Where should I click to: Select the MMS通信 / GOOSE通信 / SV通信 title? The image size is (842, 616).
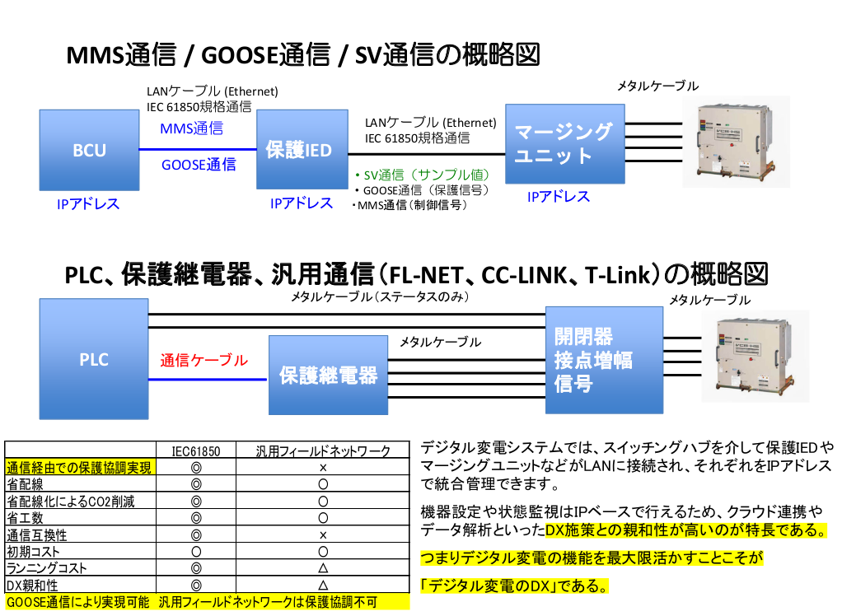[302, 55]
